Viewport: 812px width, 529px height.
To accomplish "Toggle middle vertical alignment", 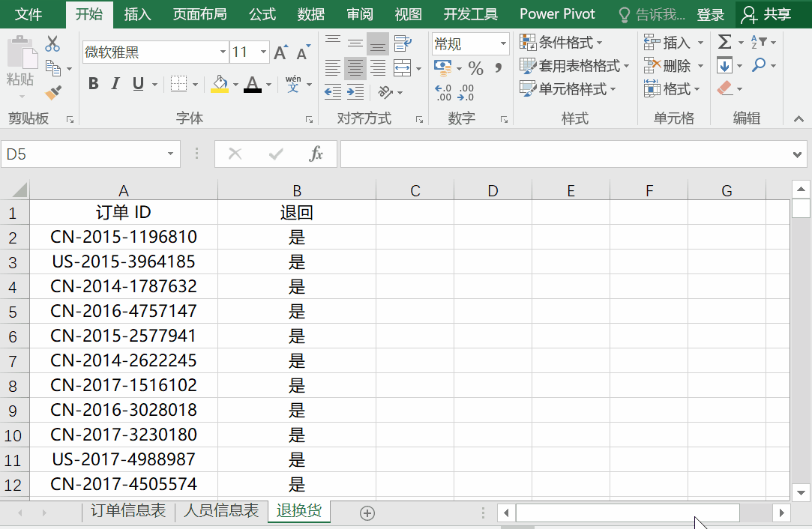I will pyautogui.click(x=355, y=43).
